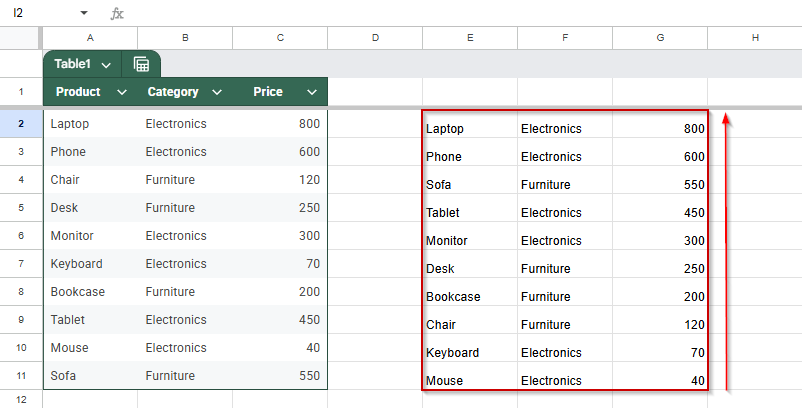This screenshot has width=802, height=408.
Task: Open the Product column filter dropdown
Action: point(122,92)
